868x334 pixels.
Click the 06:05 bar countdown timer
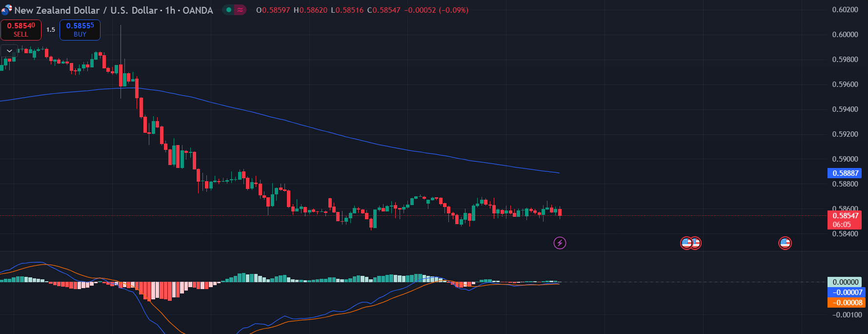pos(842,225)
